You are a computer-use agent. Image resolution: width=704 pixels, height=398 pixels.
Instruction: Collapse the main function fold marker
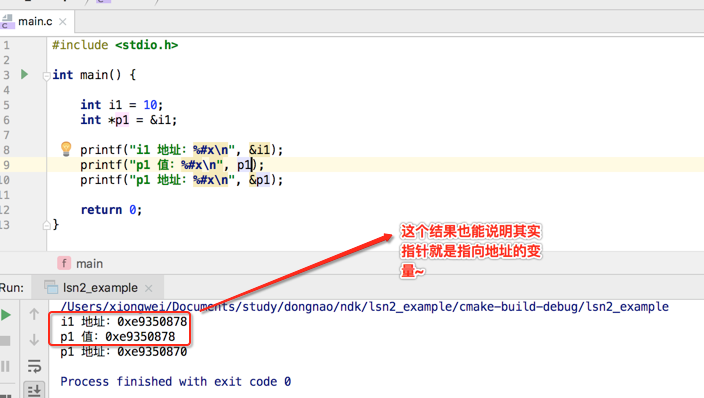46,76
